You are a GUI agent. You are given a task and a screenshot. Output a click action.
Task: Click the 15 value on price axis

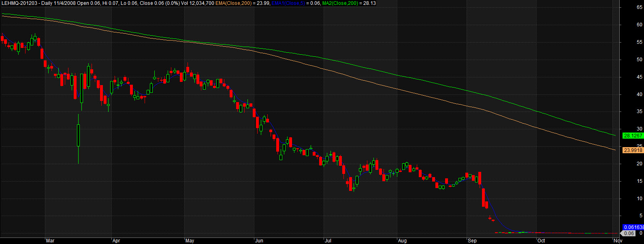coord(640,181)
